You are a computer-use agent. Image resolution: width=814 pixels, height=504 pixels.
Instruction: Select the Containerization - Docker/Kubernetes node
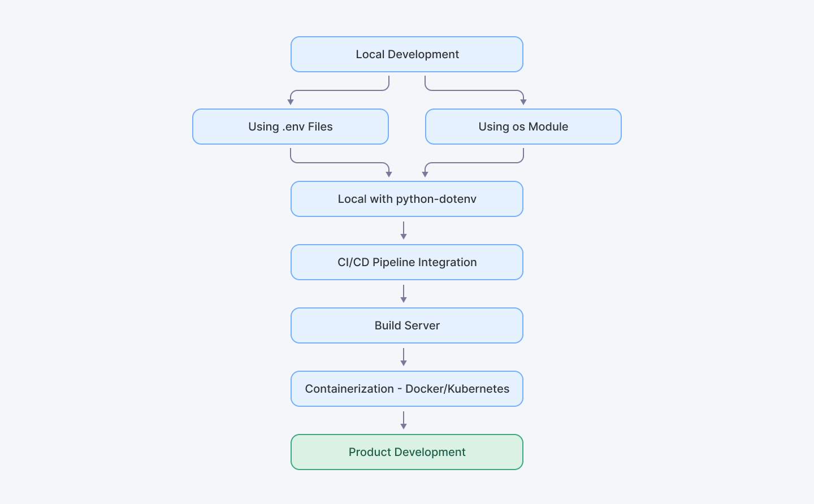(407, 389)
